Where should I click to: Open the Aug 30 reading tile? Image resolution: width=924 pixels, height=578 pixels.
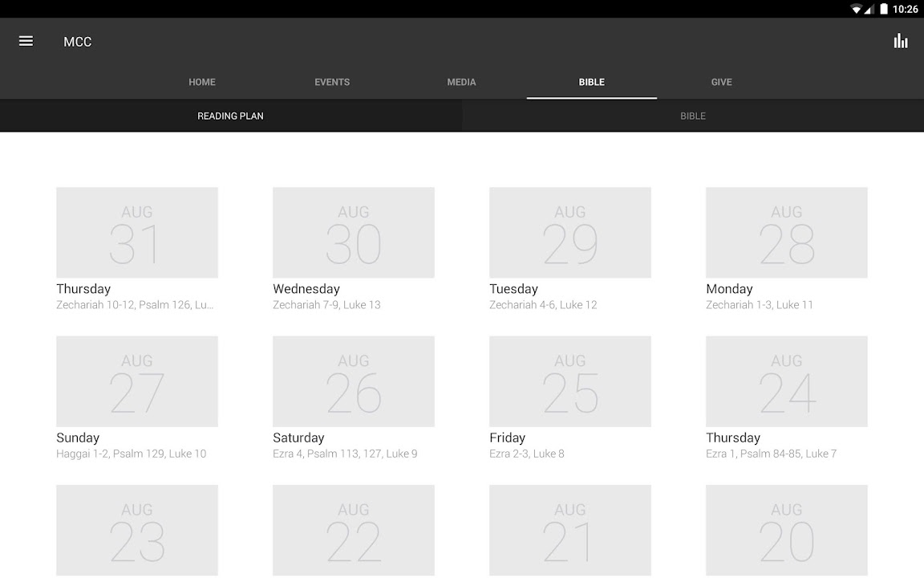click(x=354, y=233)
